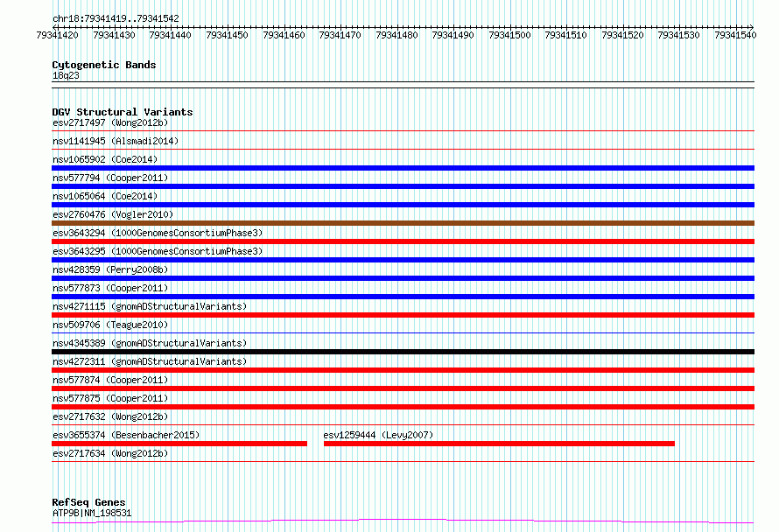Screen dimensions: 779x532
Task: Open the nsv1065902 (Coe2014) variant label
Action: click(x=105, y=159)
